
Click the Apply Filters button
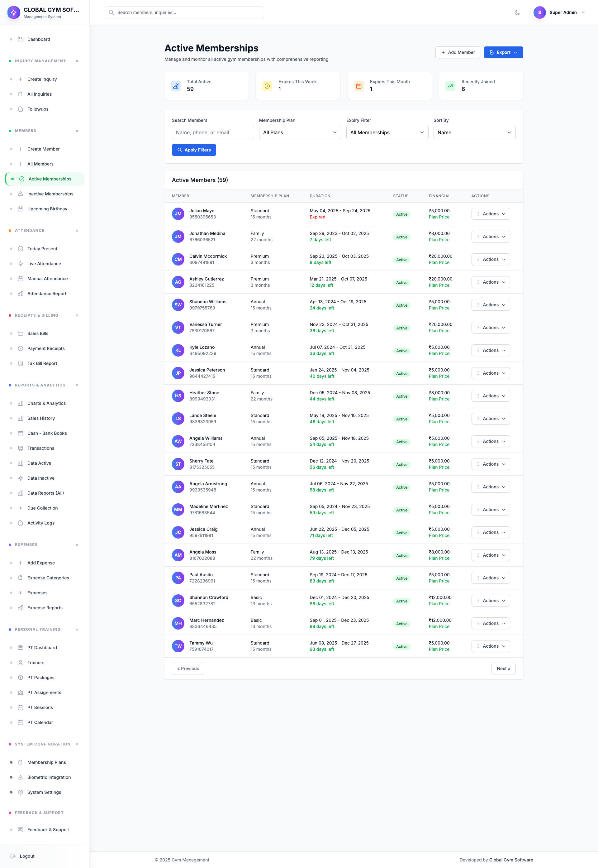(194, 150)
